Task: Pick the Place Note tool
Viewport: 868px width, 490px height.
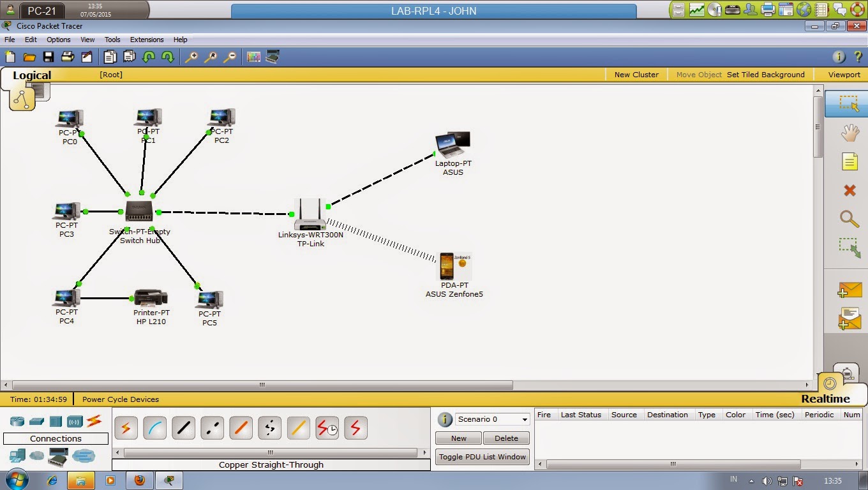Action: tap(849, 161)
